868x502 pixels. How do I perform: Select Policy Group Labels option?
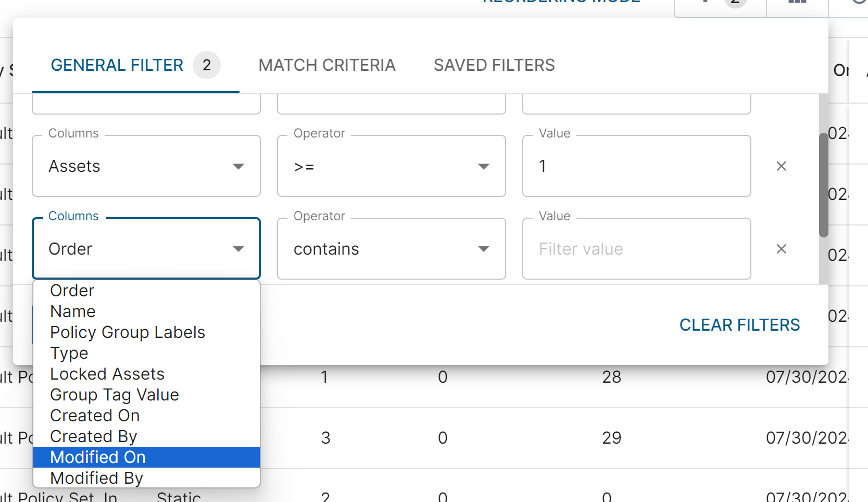coord(128,332)
